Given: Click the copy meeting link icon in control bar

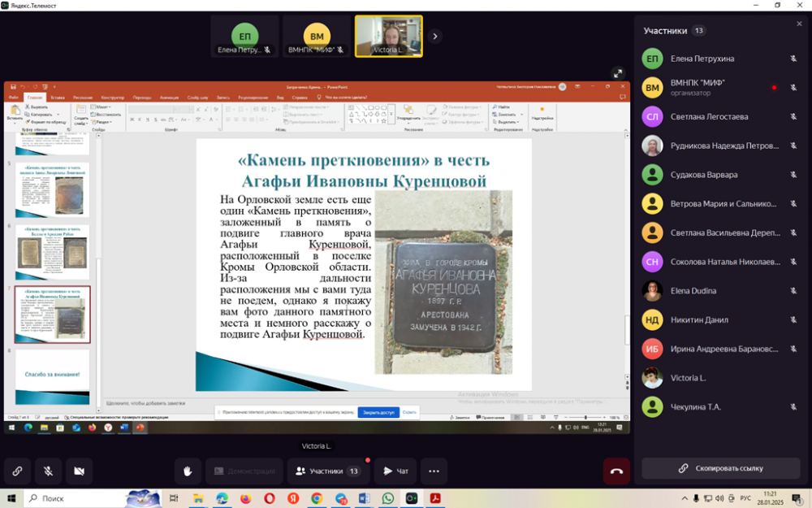Looking at the screenshot, I should click(17, 471).
